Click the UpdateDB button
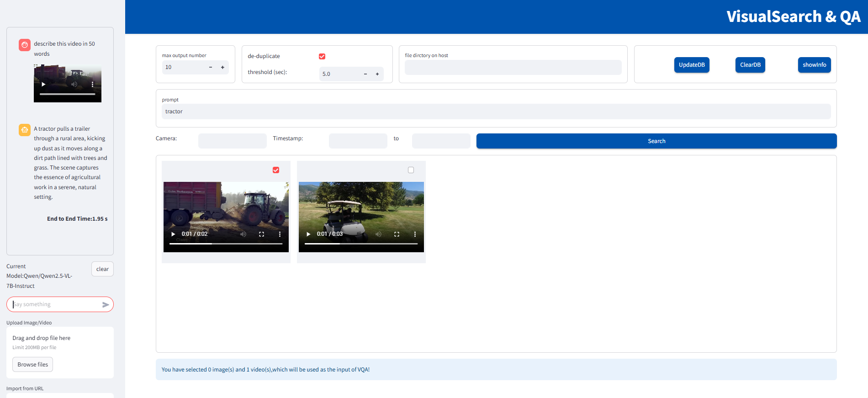Viewport: 868px width, 398px height. point(692,65)
